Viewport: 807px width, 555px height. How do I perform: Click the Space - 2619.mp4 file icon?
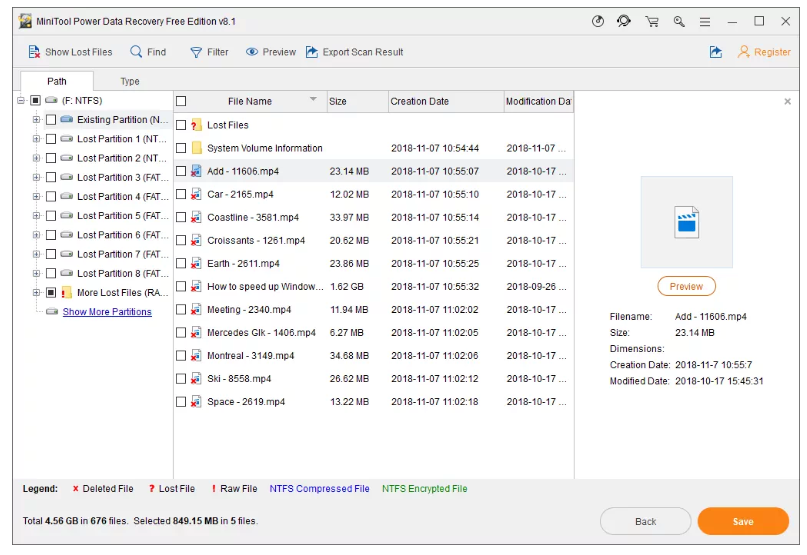click(196, 402)
